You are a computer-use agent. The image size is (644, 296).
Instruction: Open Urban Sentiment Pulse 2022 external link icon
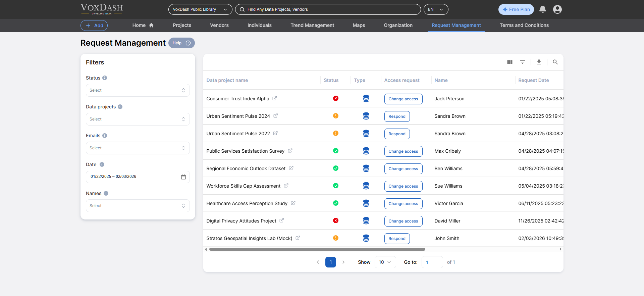(275, 133)
